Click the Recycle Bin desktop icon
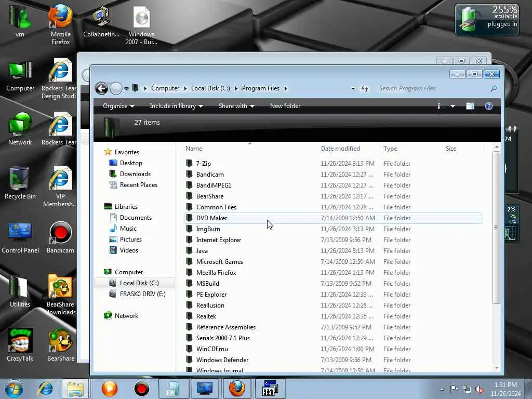 coord(20,183)
